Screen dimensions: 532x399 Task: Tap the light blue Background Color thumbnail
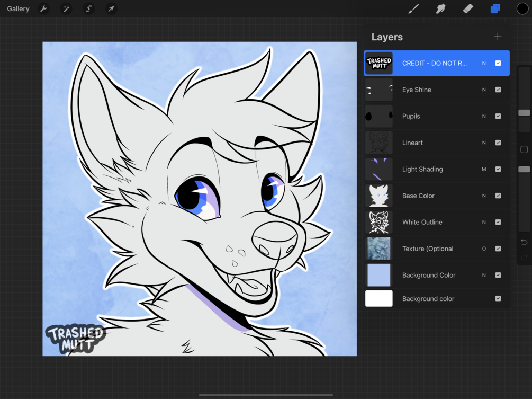tap(378, 275)
